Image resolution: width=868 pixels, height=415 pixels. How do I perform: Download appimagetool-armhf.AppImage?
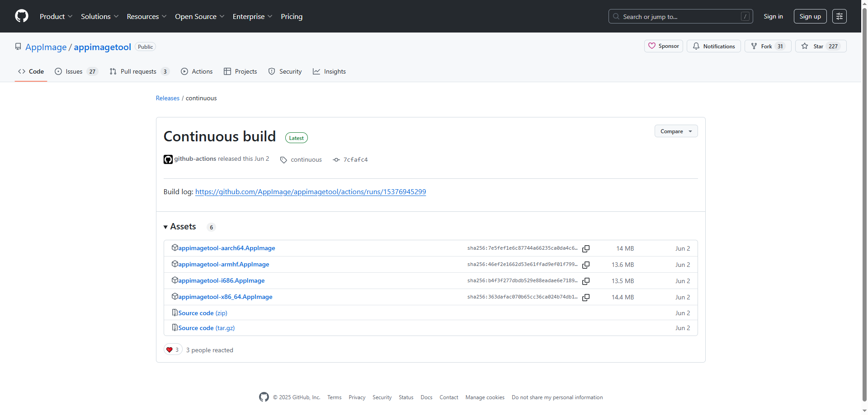pos(224,264)
